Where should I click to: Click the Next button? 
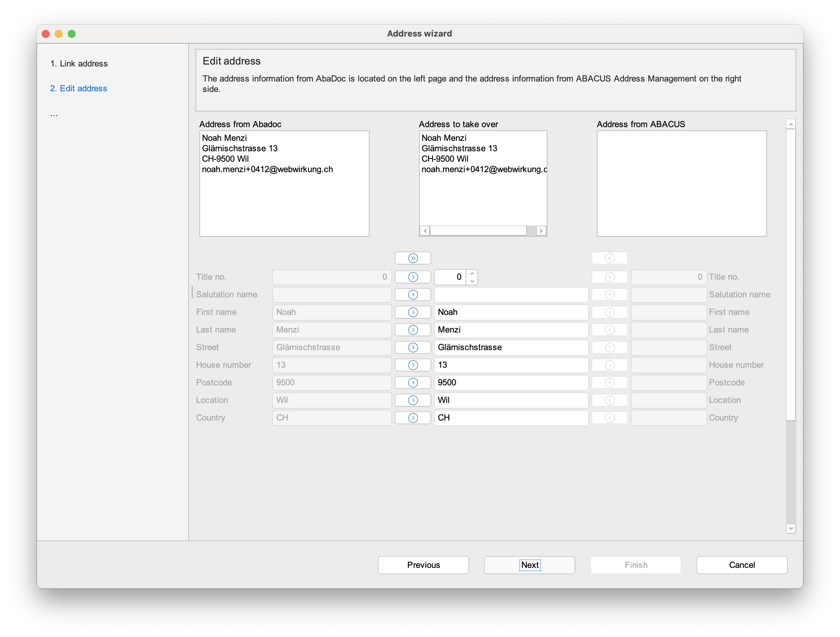pyautogui.click(x=529, y=565)
